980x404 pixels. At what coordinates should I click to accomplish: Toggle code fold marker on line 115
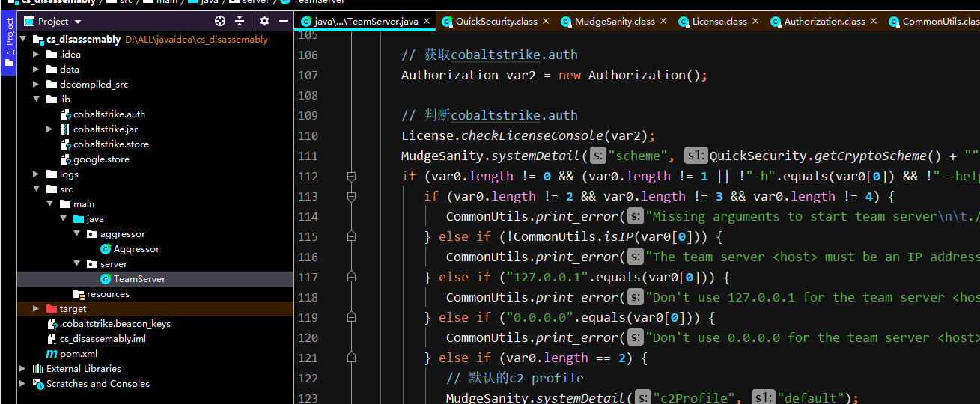click(x=350, y=237)
